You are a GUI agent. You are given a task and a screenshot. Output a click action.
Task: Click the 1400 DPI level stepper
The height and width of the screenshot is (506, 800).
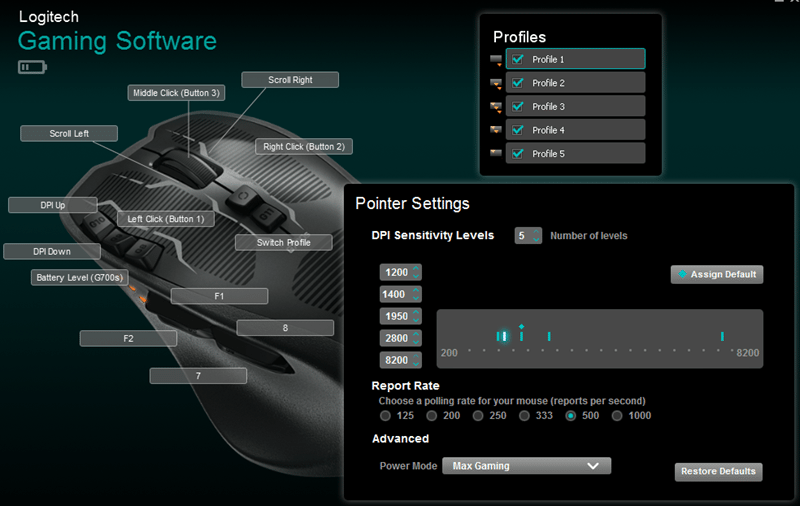[416, 294]
